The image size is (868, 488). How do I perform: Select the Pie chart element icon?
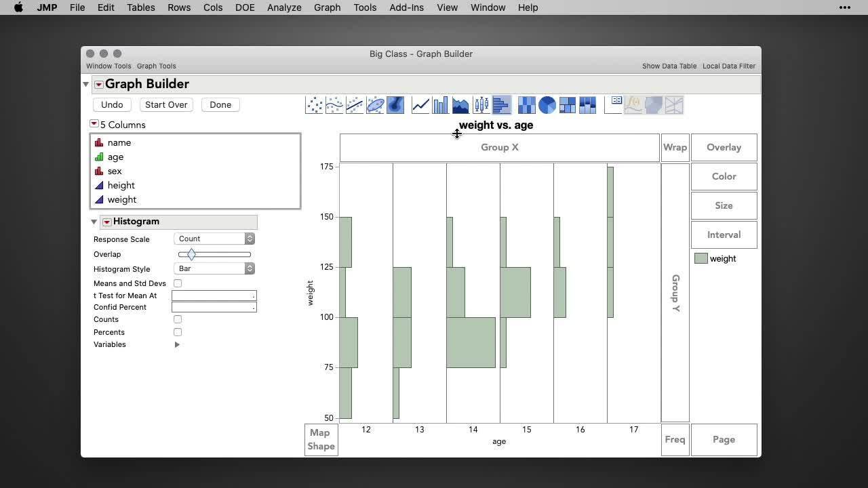tap(547, 105)
